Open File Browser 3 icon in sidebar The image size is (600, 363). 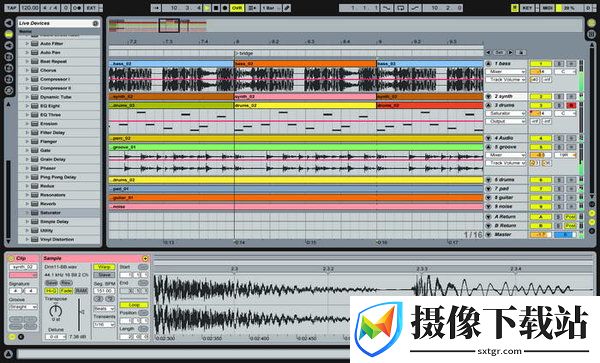click(x=9, y=79)
